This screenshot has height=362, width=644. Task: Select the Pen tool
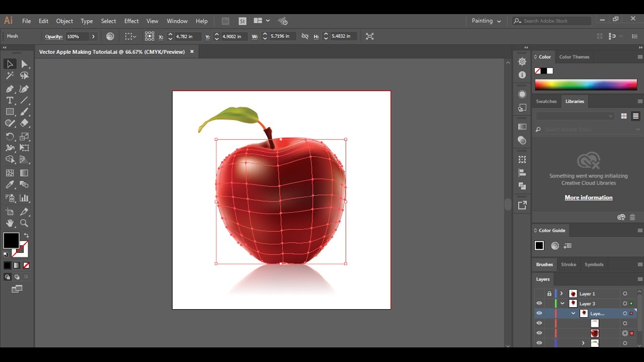click(x=10, y=88)
